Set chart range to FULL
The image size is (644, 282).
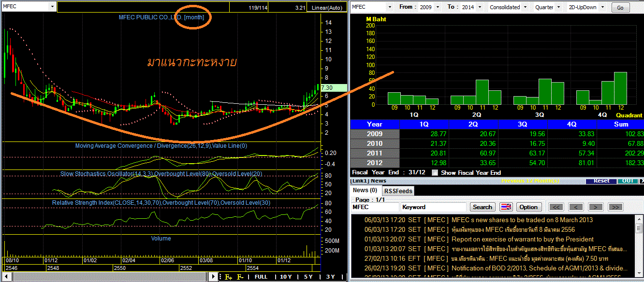pos(261,277)
